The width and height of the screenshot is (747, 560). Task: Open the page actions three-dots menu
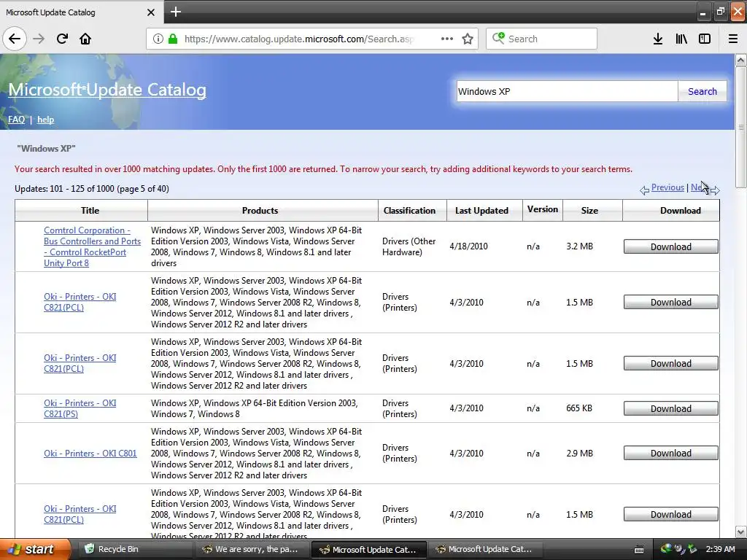coord(447,39)
